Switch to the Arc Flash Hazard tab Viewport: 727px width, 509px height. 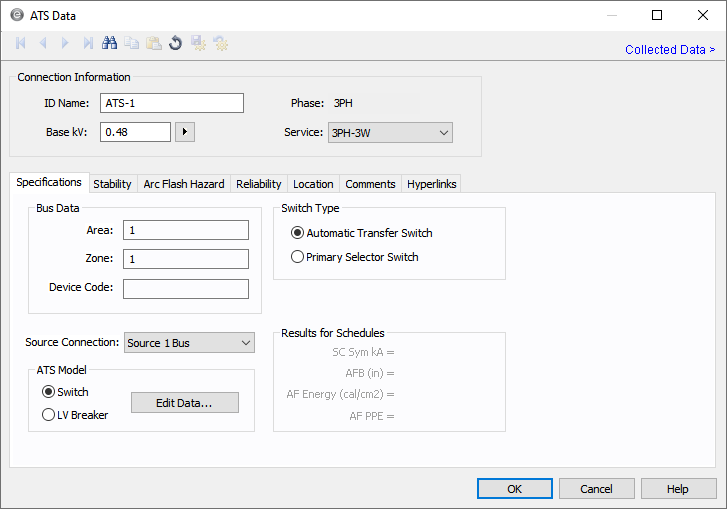(184, 184)
